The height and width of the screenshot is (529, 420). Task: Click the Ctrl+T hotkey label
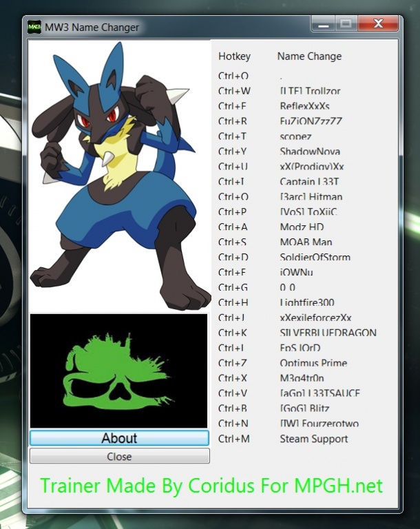(x=232, y=136)
